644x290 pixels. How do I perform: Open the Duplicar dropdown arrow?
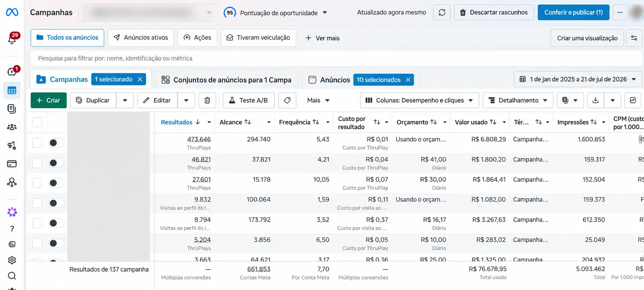pos(125,100)
